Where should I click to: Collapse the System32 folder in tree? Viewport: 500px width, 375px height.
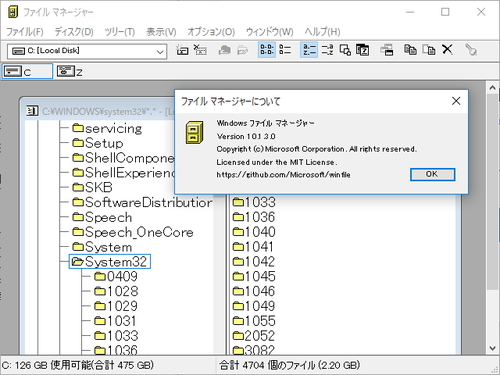pos(110,262)
